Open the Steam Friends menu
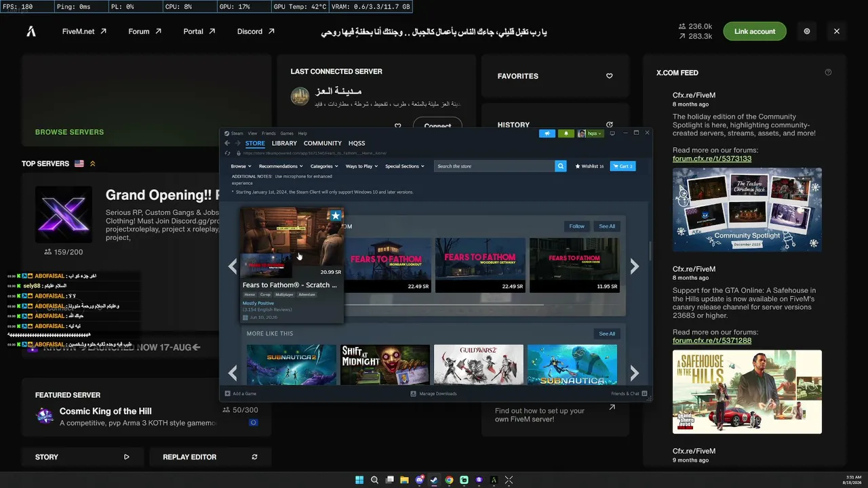Screen dimensions: 868x488 click(269, 134)
